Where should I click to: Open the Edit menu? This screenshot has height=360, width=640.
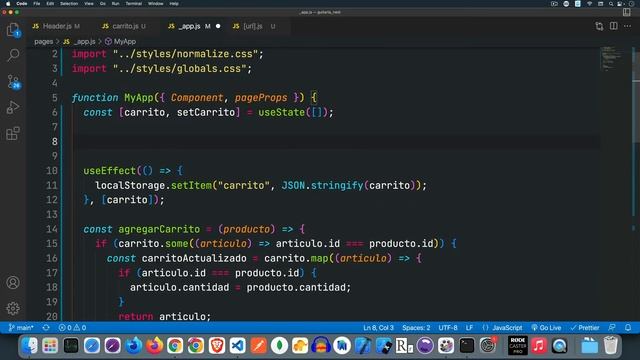[x=50, y=4]
